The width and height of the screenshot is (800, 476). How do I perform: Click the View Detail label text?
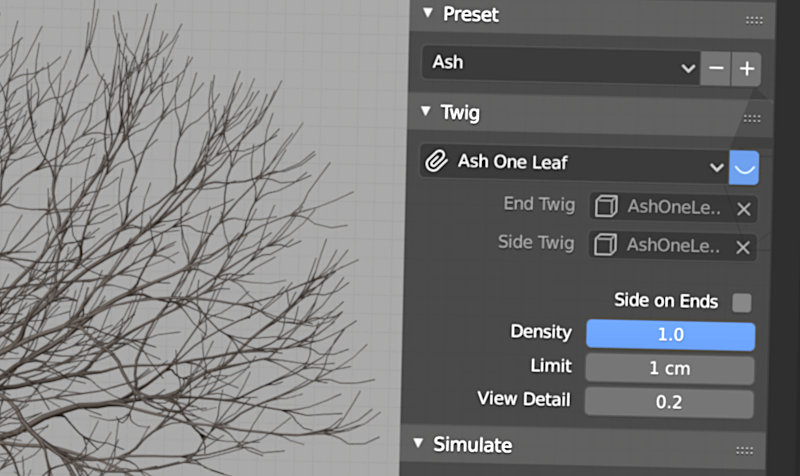[524, 399]
